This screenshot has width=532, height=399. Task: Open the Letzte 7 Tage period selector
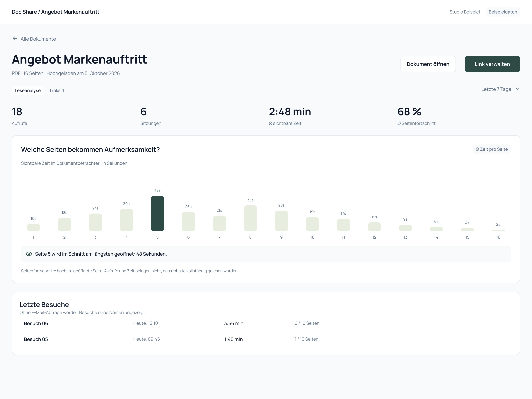(x=500, y=89)
